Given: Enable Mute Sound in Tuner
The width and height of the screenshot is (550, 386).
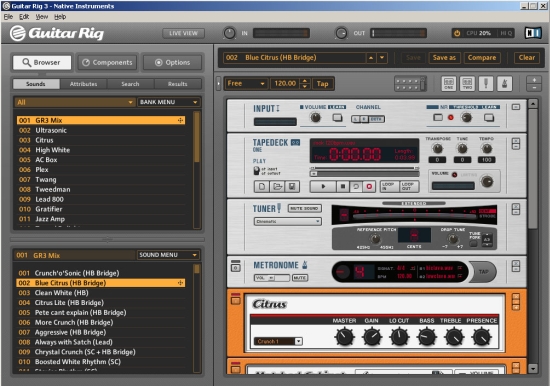Looking at the screenshot, I should (x=304, y=208).
